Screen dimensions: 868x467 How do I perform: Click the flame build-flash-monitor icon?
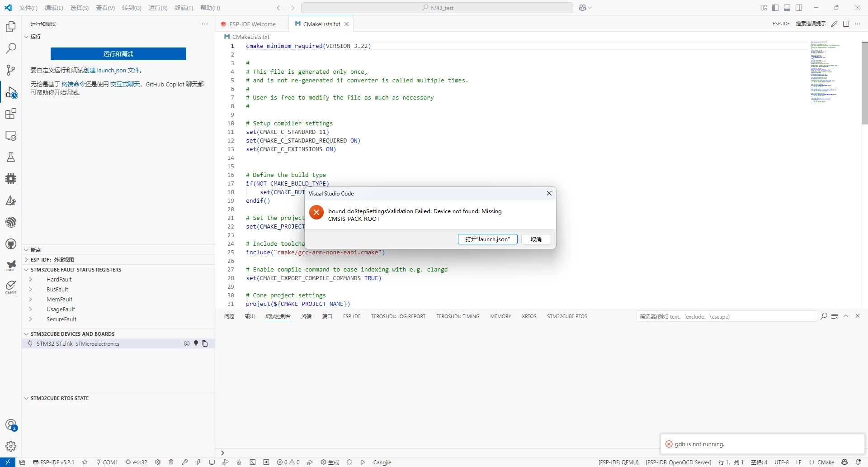click(239, 462)
